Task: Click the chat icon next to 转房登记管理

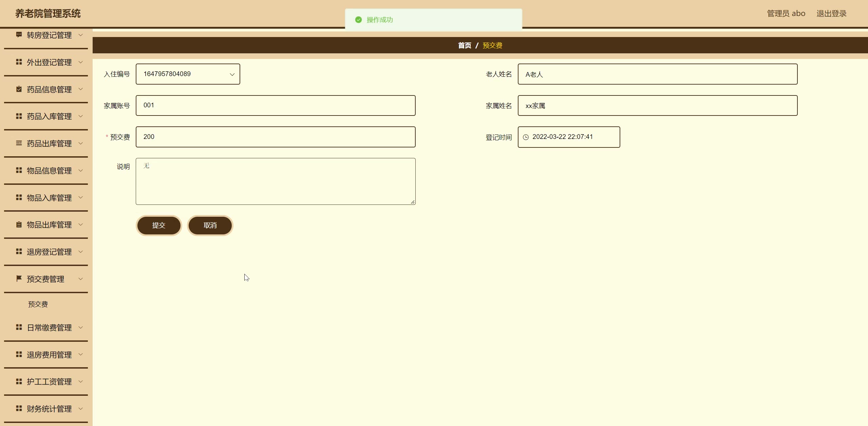Action: (x=19, y=35)
